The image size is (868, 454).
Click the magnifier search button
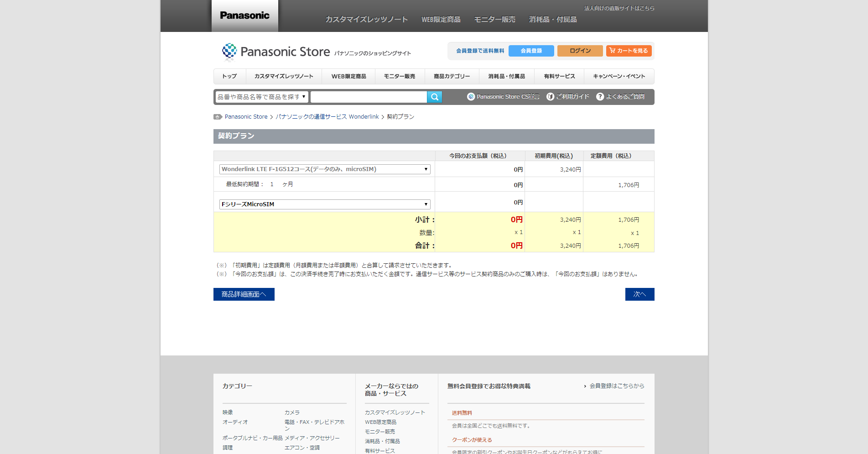coord(435,97)
